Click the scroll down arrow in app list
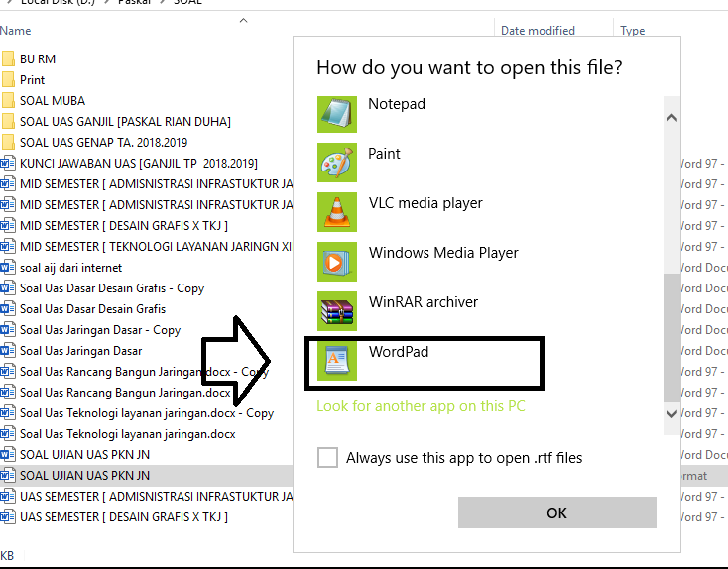 pos(671,413)
